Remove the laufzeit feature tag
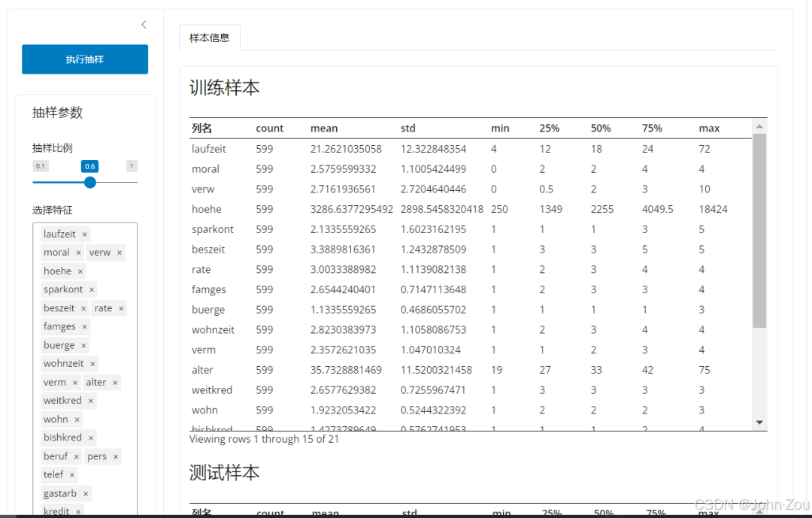The height and width of the screenshot is (518, 812). tap(84, 234)
